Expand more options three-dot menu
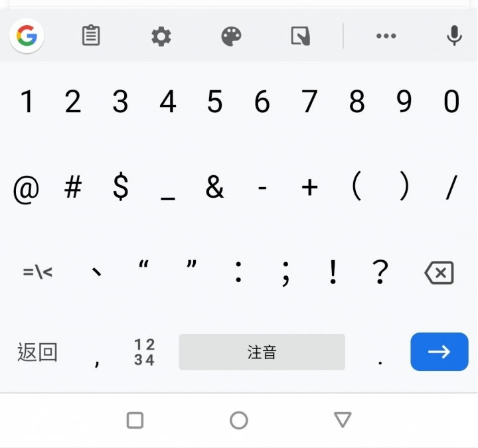Viewport: 478px width, 448px height. point(386,36)
